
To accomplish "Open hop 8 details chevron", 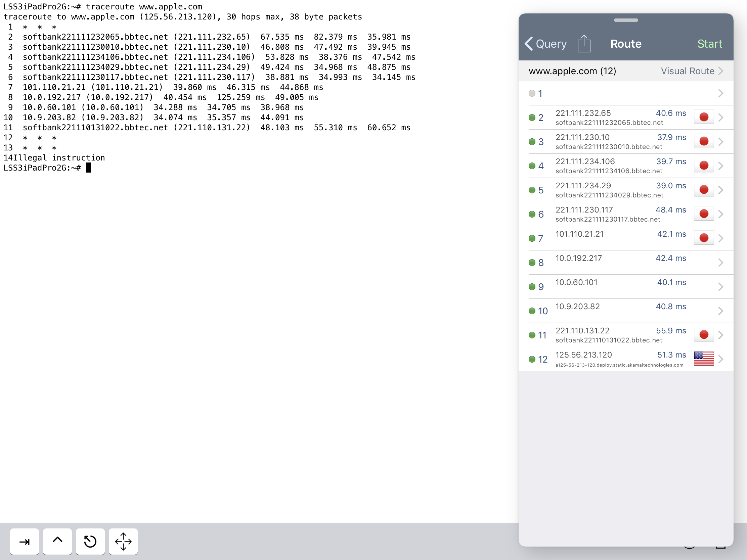I will 720,263.
